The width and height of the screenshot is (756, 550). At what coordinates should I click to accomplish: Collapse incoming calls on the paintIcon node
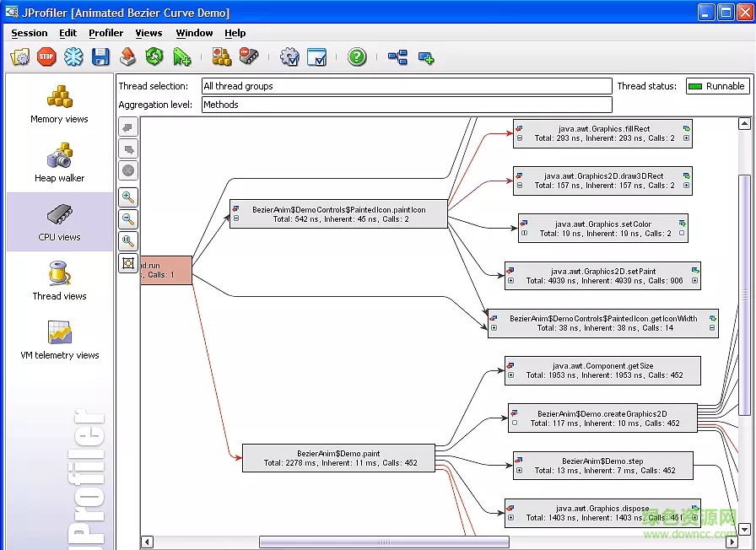click(236, 218)
